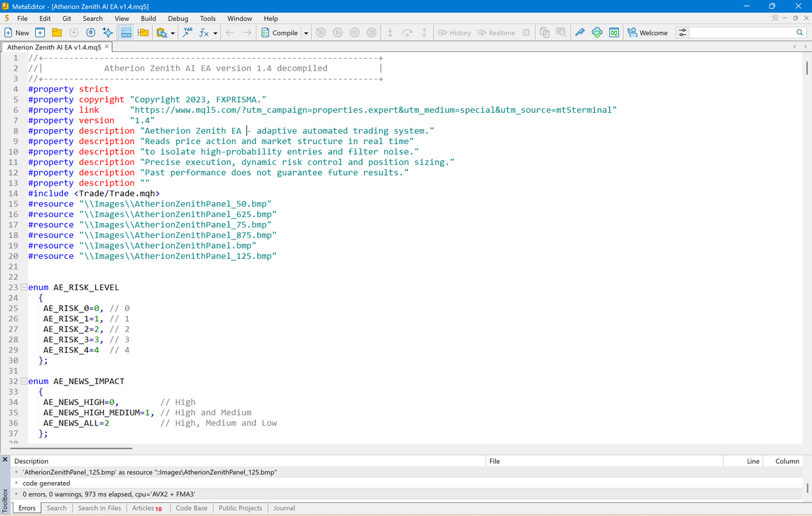This screenshot has width=812, height=516.
Task: Switch to the Search in Files tab
Action: (x=99, y=508)
